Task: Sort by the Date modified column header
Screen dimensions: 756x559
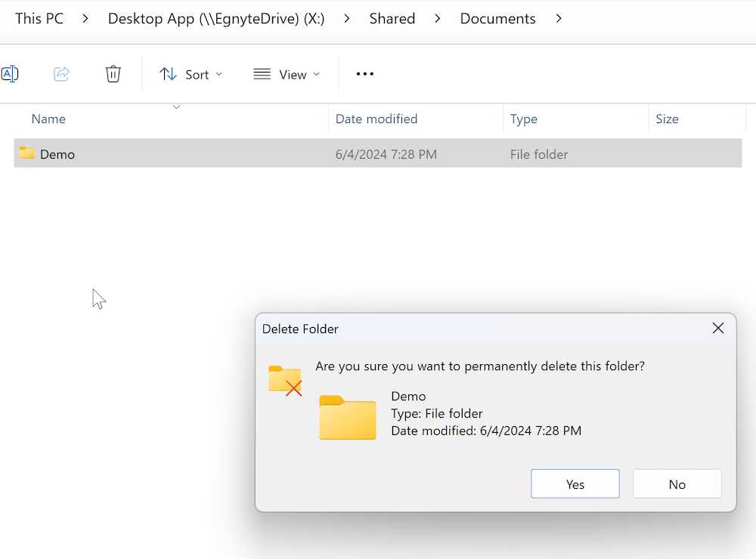Action: click(376, 119)
